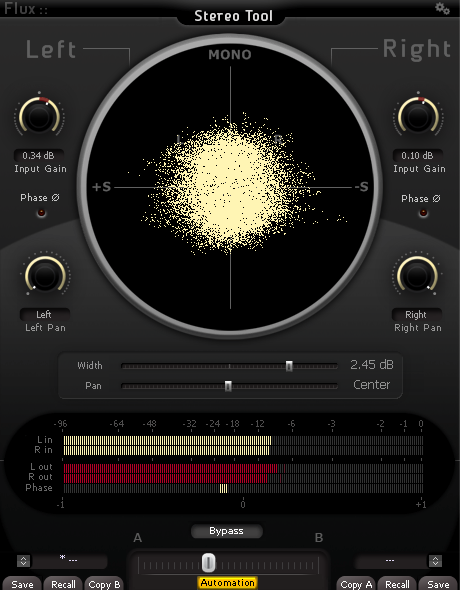460x590 pixels.
Task: Click the Right Pan knob
Action: [417, 275]
